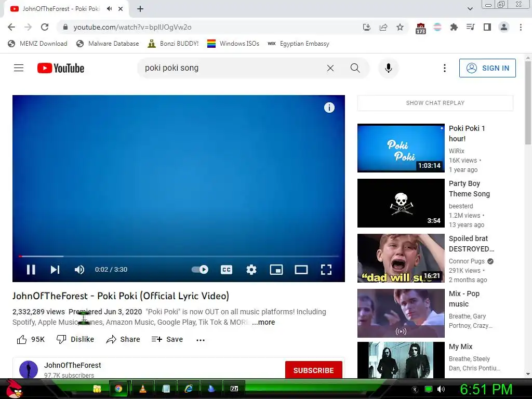Mute the video player volume

[79, 270]
